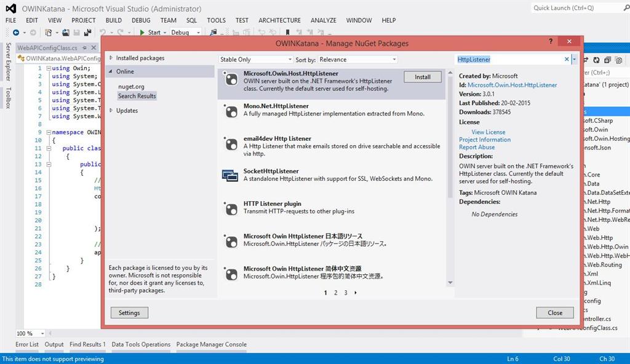The height and width of the screenshot is (364, 630).
Task: Click the Settings button
Action: pyautogui.click(x=129, y=312)
